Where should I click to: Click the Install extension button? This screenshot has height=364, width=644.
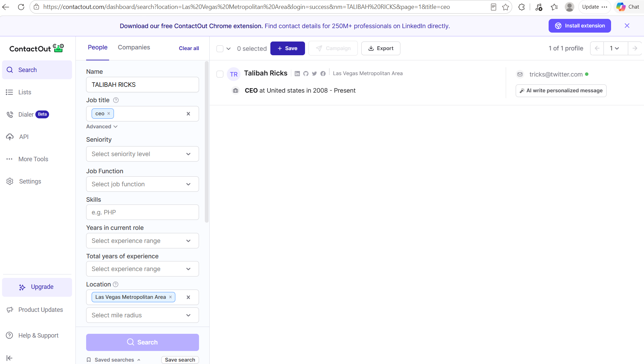click(579, 26)
